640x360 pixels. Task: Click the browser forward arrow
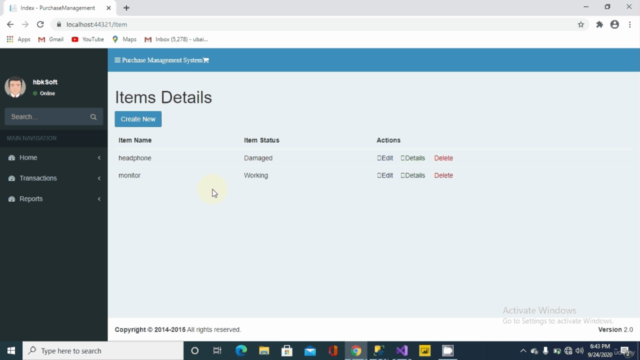pyautogui.click(x=25, y=24)
